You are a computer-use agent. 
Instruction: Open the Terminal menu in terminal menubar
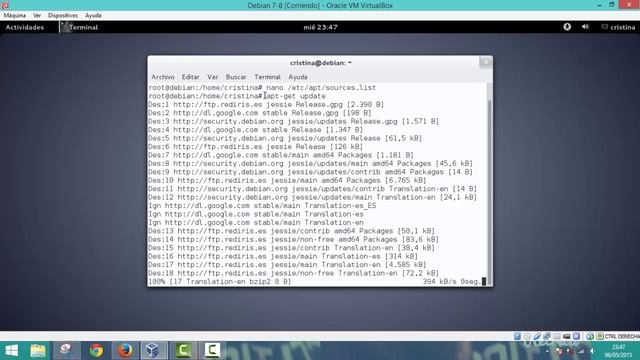[267, 77]
